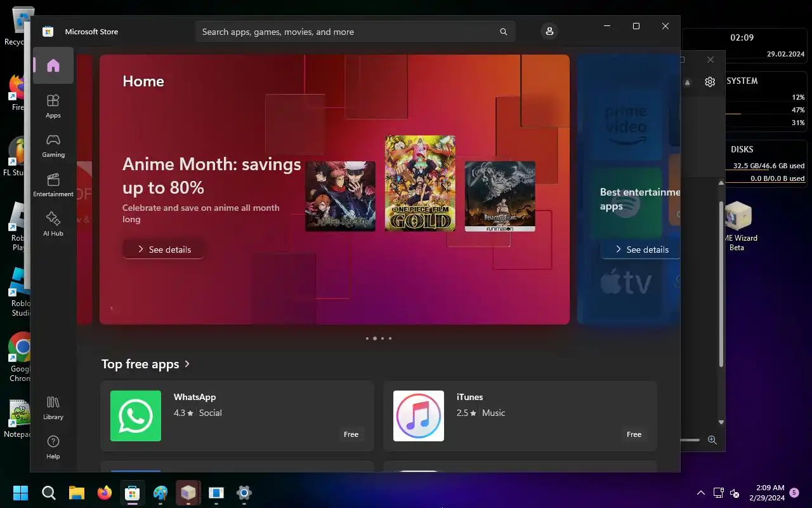Select the fourth carousel page dot
The width and height of the screenshot is (812, 508).
390,338
